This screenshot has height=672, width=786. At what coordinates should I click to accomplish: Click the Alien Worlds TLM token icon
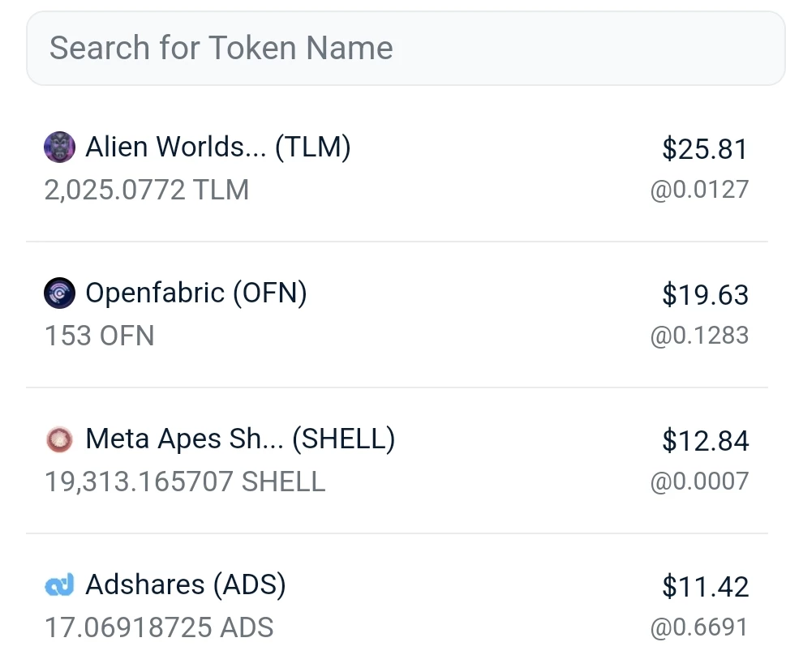(x=60, y=148)
